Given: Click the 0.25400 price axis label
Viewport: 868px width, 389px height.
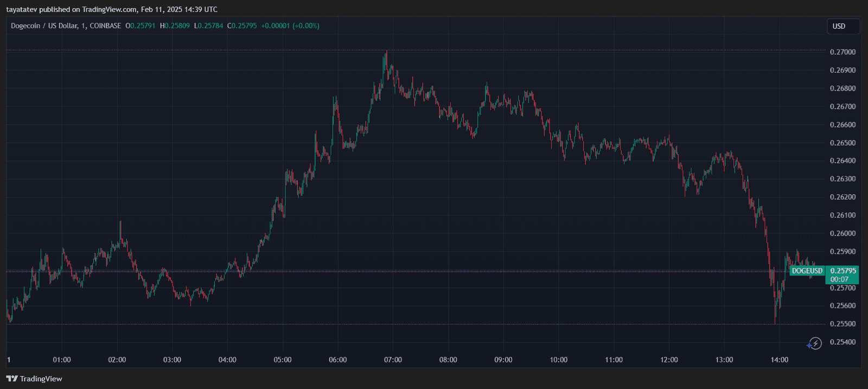Looking at the screenshot, I should [x=843, y=342].
